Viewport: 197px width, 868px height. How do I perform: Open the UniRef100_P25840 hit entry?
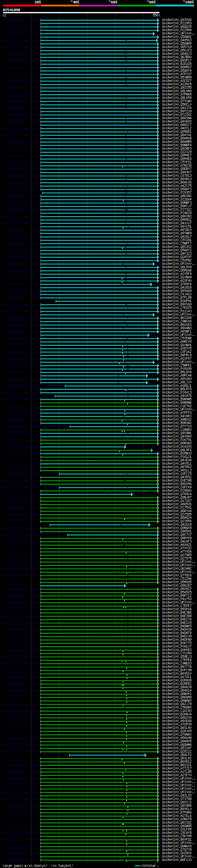(177, 491)
